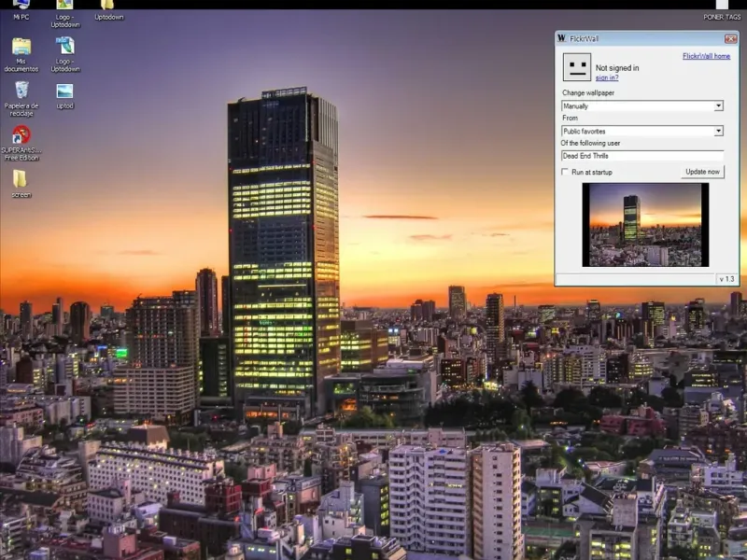
Task: Select the uptod image file icon
Action: pyautogui.click(x=64, y=91)
